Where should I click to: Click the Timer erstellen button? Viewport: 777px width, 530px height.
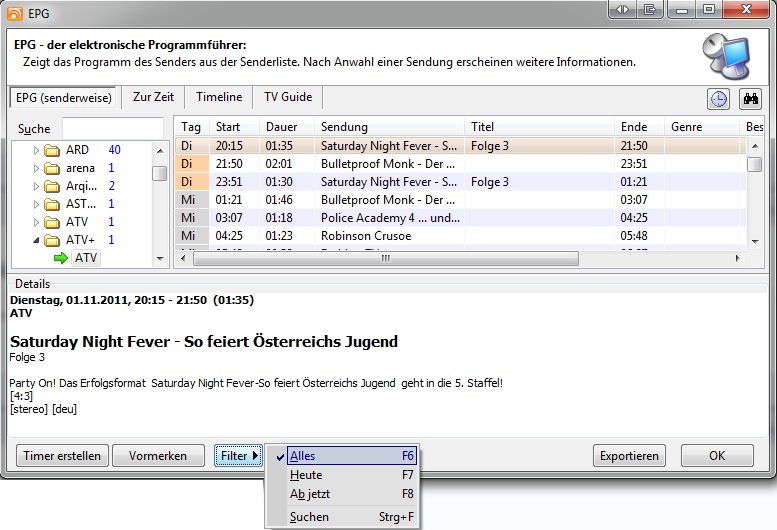click(62, 456)
